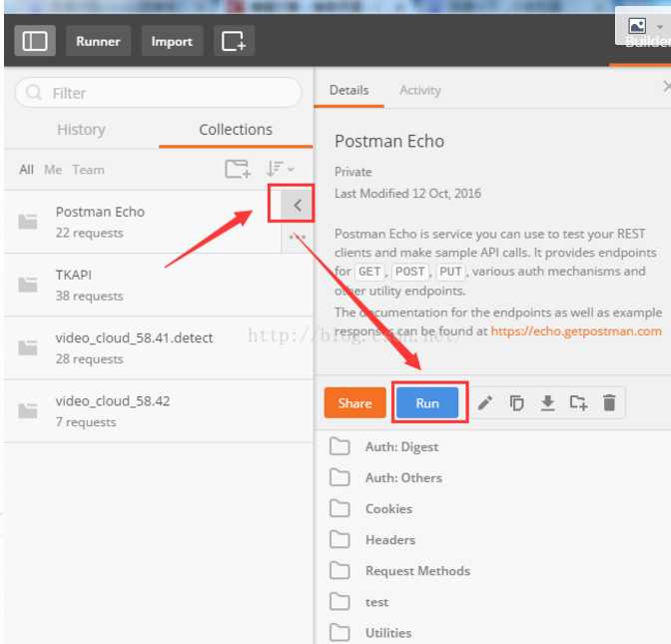Open the image viewer overlay dropdown
Screen dimensions: 671x644
tap(660, 27)
